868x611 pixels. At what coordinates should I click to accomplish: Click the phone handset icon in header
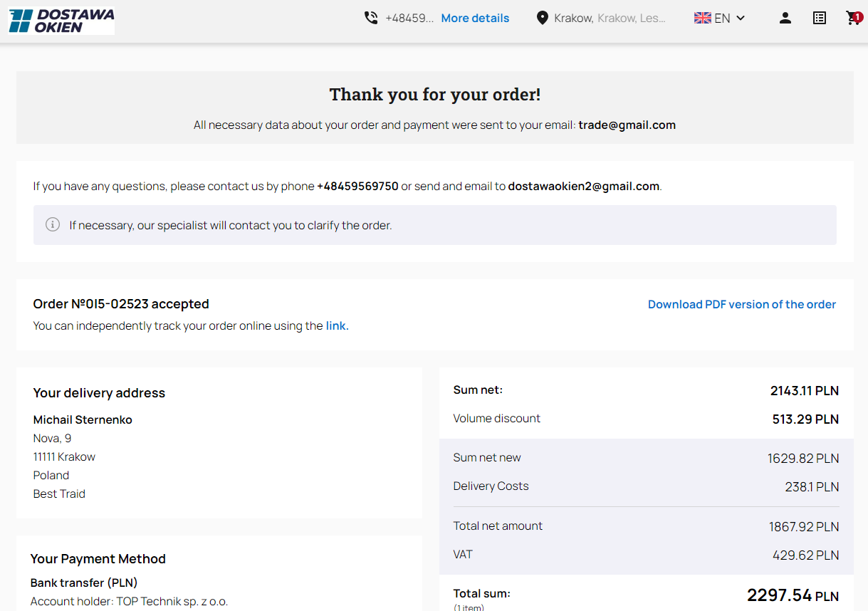(x=371, y=18)
